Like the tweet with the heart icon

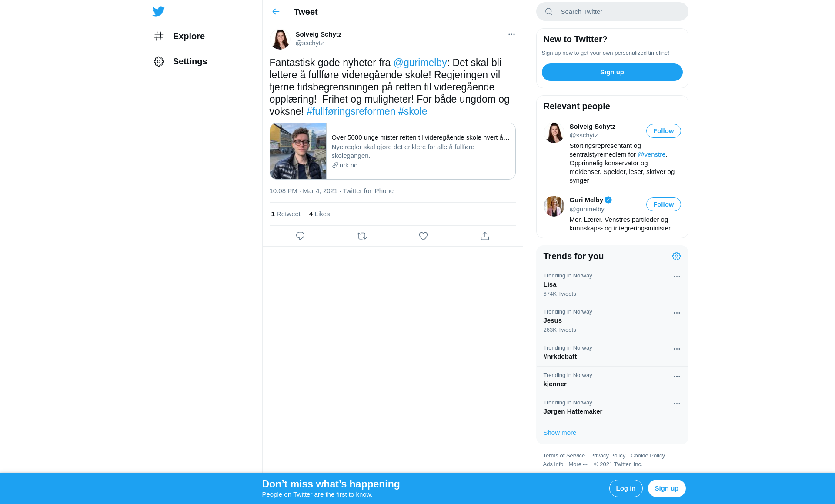pos(423,236)
